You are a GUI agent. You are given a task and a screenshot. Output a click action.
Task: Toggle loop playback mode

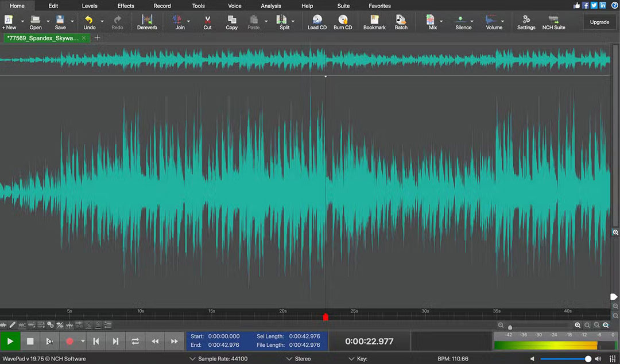point(135,340)
